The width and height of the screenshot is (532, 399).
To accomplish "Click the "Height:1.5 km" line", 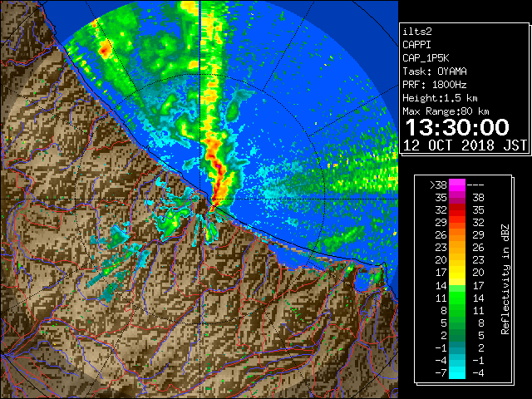I will (440, 98).
